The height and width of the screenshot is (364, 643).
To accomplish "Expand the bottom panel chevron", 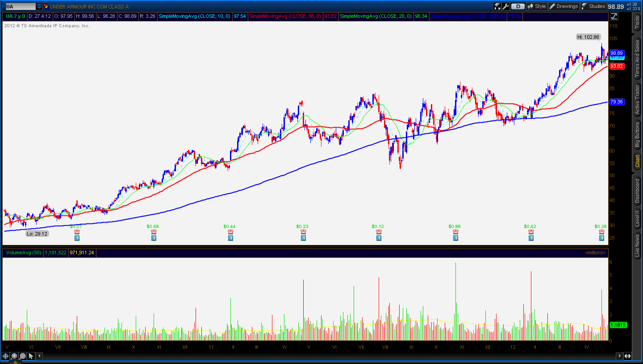I will 15,362.
